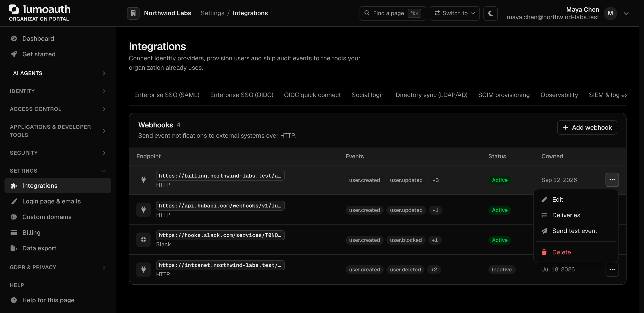
Task: Click the user.deleted event tag
Action: pyautogui.click(x=405, y=270)
